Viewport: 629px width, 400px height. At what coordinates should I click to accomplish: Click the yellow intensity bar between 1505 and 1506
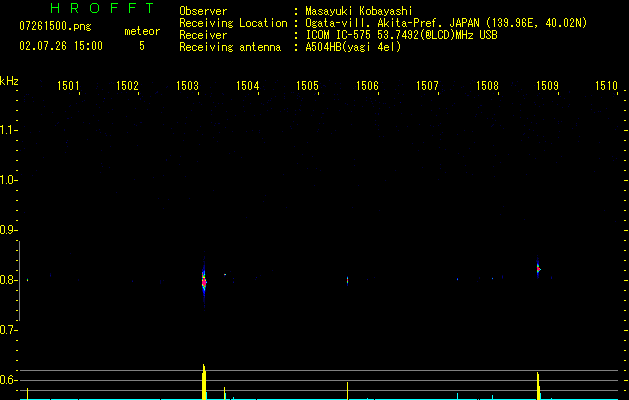347,390
